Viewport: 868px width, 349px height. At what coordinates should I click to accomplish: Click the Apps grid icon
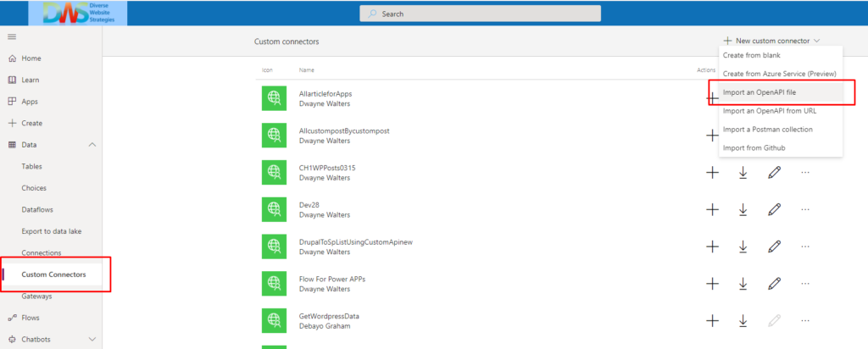tap(12, 102)
